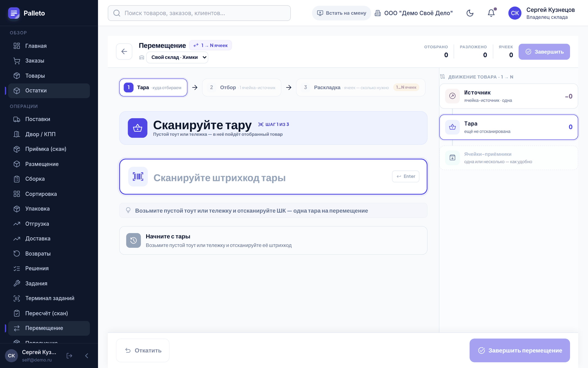The image size is (588, 368).
Task: Open Приёмка (скан) from the sidebar
Action: pos(49,149)
